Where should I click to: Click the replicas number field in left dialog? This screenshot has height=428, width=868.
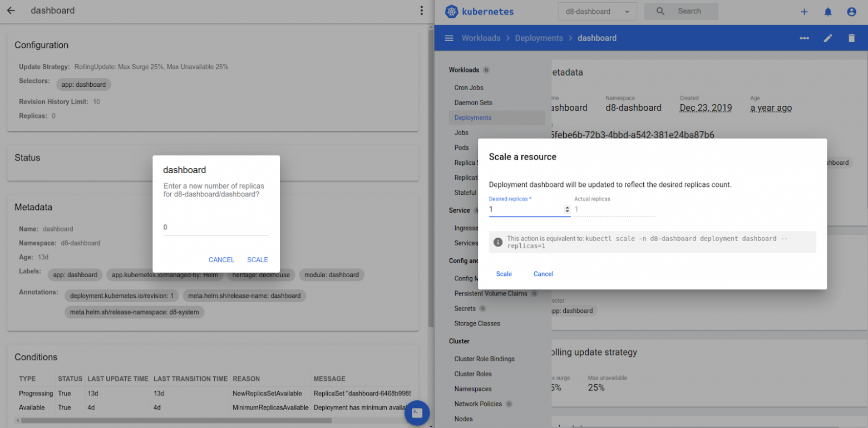coord(216,227)
